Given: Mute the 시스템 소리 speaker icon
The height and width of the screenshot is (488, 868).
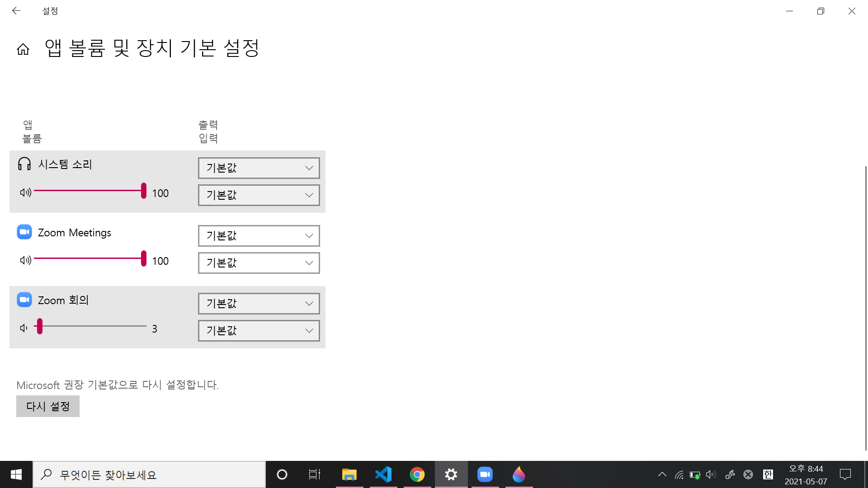Looking at the screenshot, I should (x=25, y=192).
